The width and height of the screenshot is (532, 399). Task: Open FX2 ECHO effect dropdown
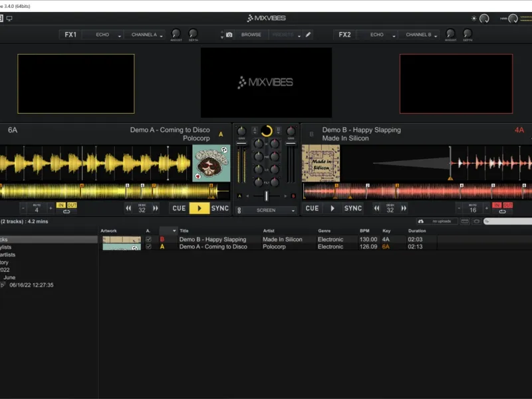coord(377,35)
